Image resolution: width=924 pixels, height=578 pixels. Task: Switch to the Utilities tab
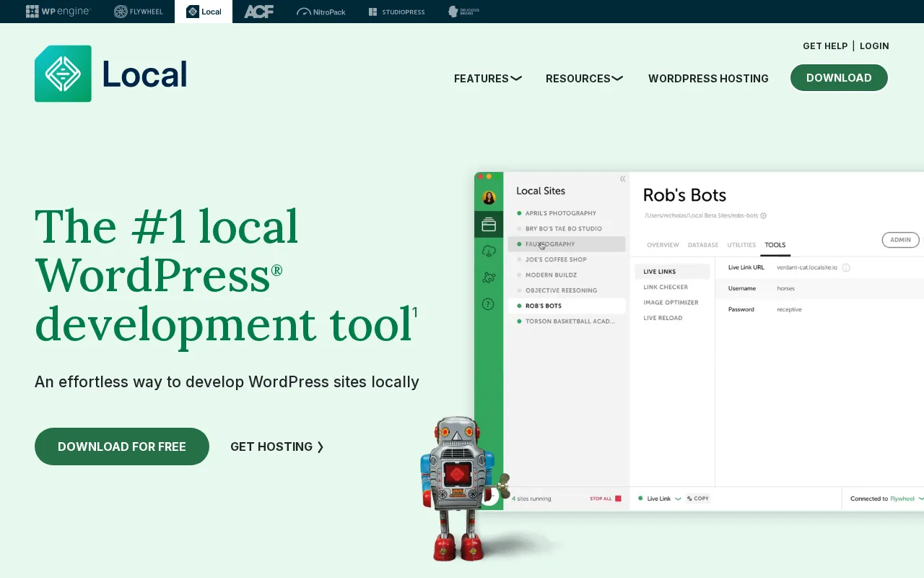click(x=741, y=245)
